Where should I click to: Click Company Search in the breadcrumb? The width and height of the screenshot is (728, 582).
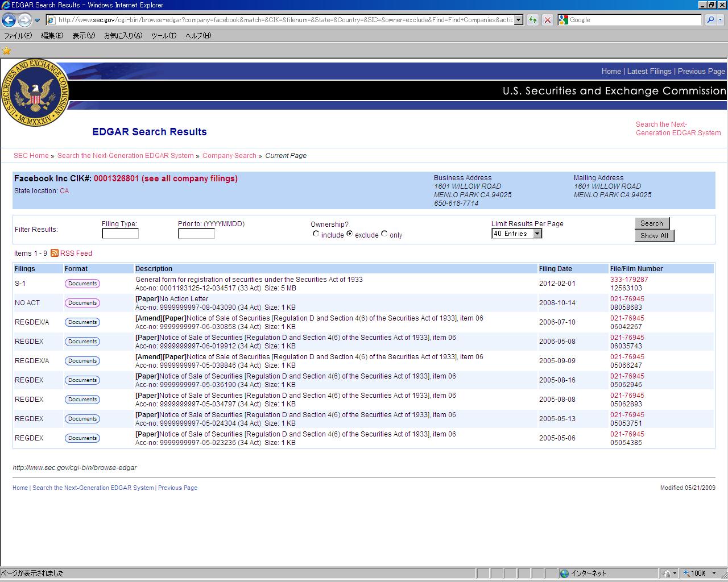tap(229, 156)
